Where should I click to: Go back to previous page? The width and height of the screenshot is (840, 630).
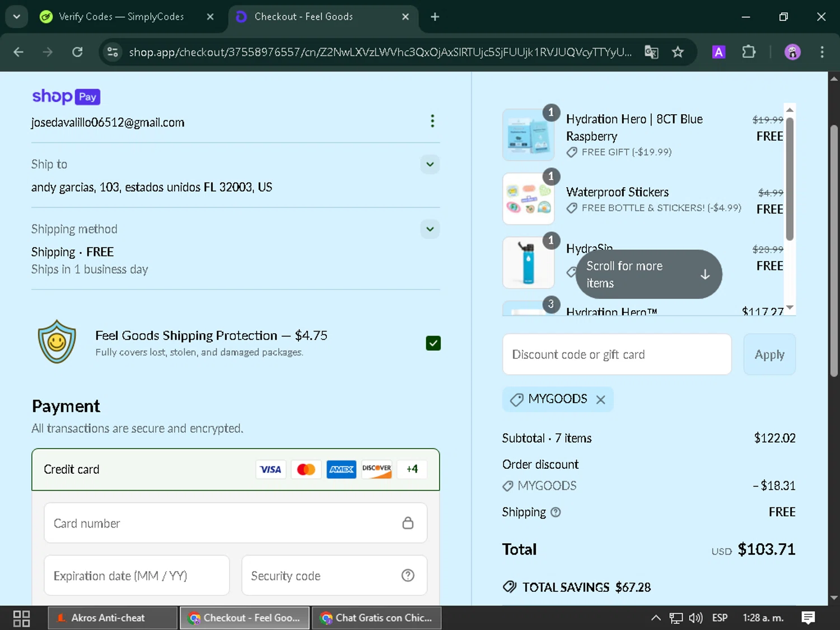[x=18, y=52]
